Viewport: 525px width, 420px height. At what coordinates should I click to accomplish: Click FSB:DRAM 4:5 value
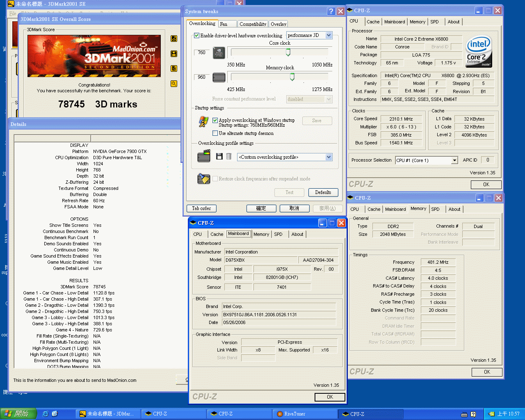[438, 270]
